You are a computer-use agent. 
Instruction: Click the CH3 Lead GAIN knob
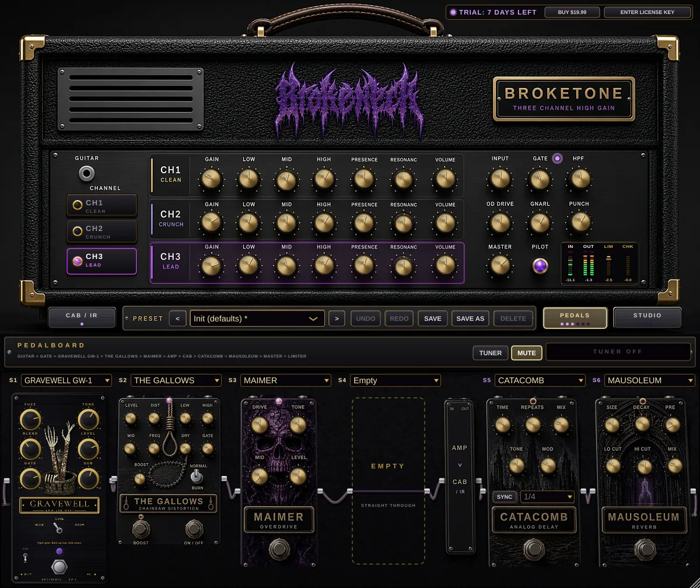point(212,266)
